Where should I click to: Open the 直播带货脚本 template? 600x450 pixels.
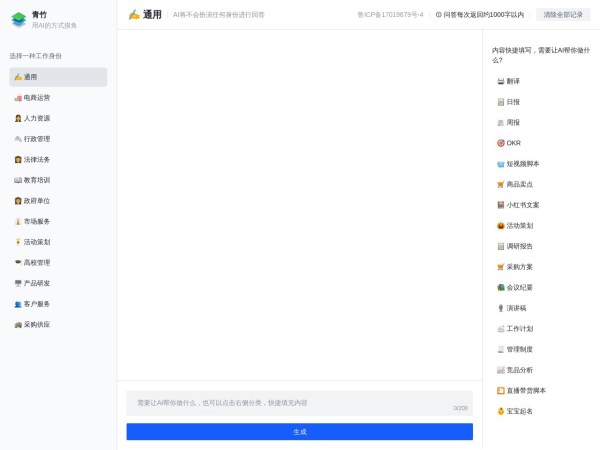tap(521, 390)
